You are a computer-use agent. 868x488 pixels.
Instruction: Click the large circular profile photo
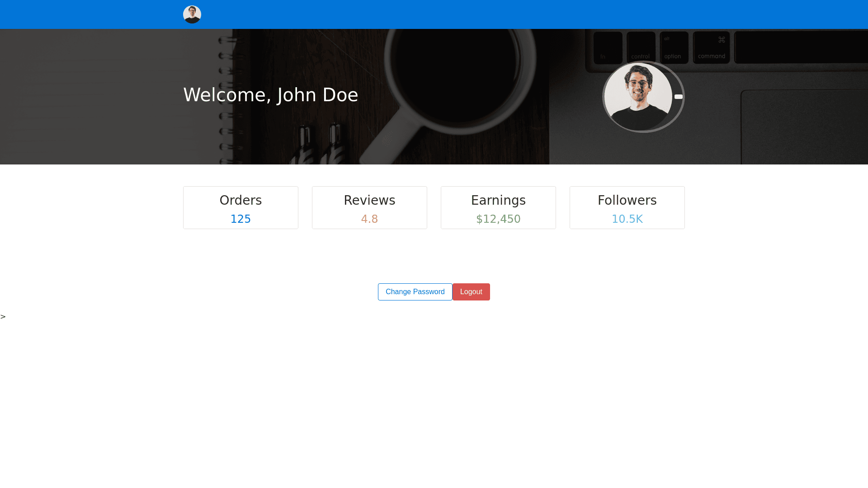tap(638, 97)
